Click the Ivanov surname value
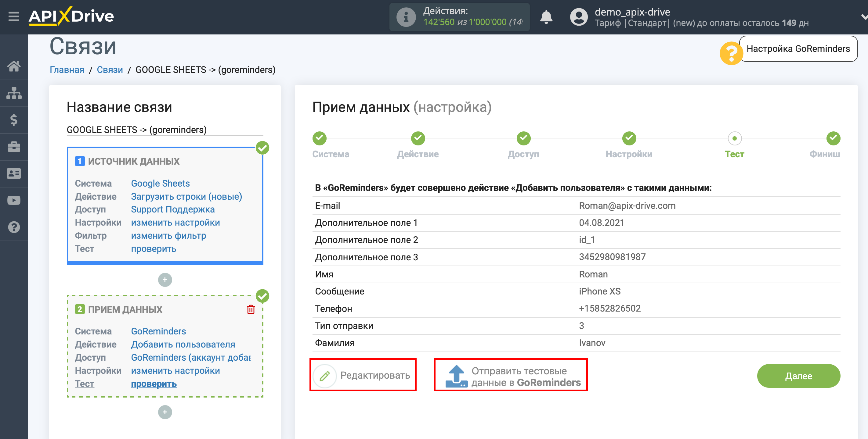 [592, 343]
